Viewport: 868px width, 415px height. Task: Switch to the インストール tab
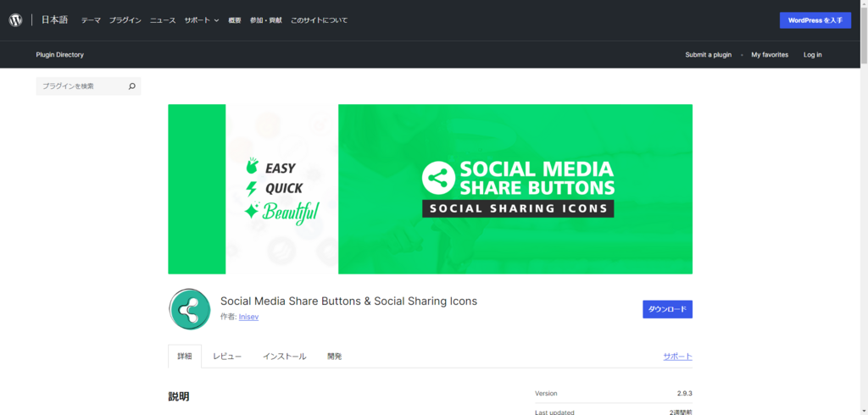(x=285, y=357)
